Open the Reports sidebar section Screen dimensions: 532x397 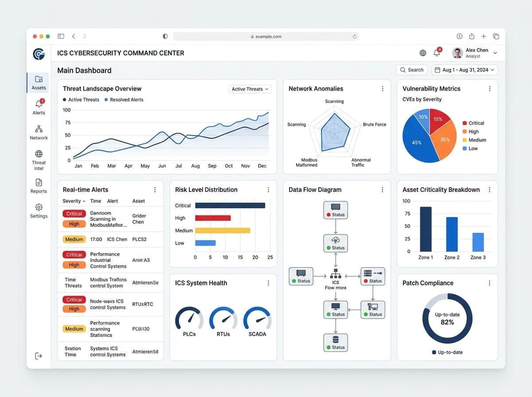pyautogui.click(x=39, y=186)
